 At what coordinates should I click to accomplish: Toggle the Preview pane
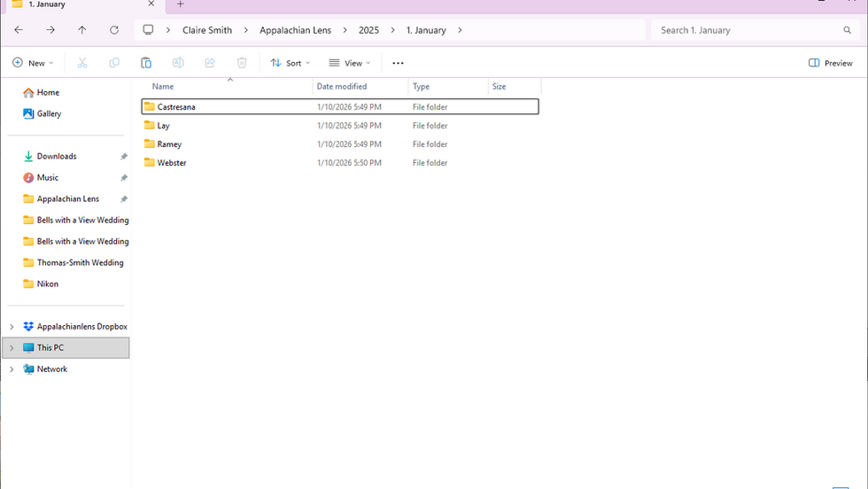[x=831, y=63]
